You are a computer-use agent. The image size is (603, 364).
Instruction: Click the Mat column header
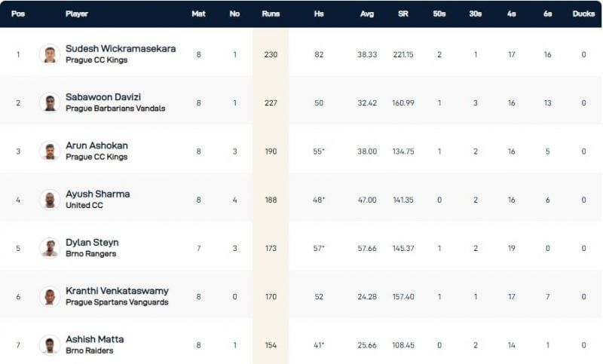pos(198,14)
